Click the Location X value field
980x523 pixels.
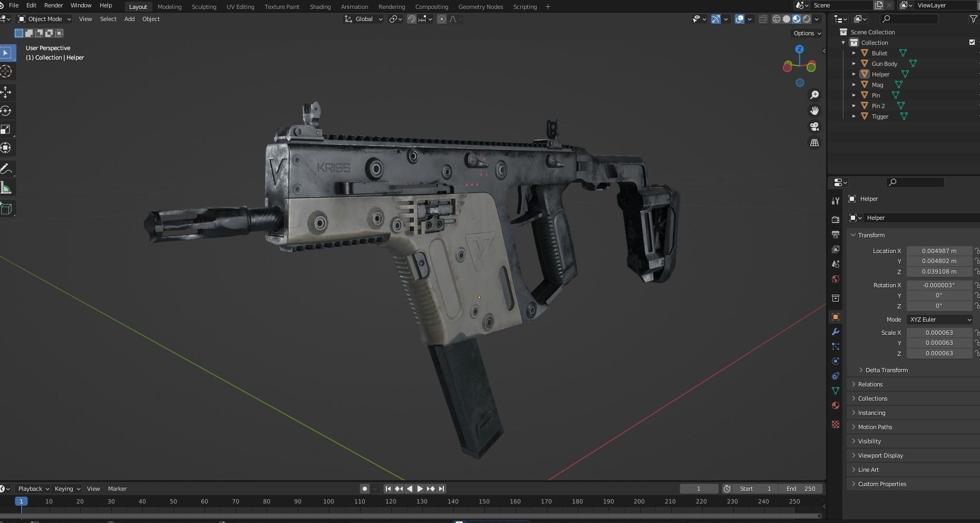[x=939, y=251]
